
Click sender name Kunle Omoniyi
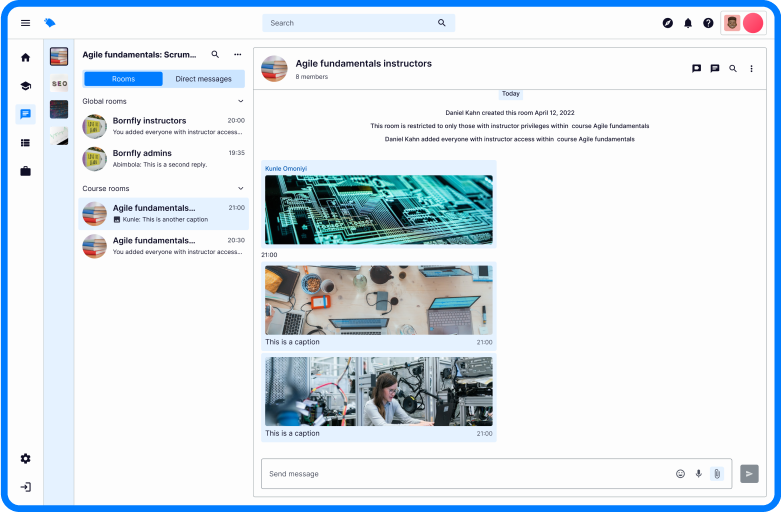click(286, 168)
